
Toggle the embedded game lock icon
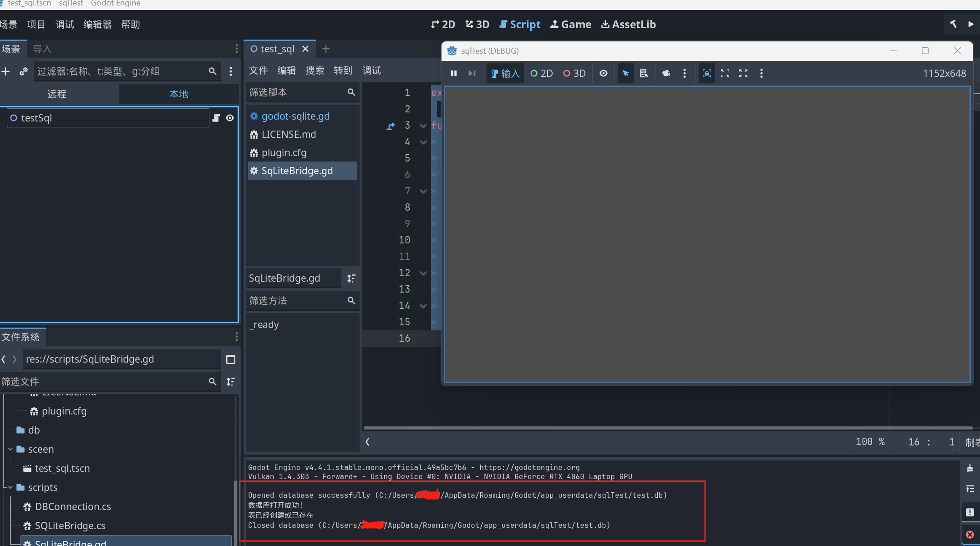[706, 73]
